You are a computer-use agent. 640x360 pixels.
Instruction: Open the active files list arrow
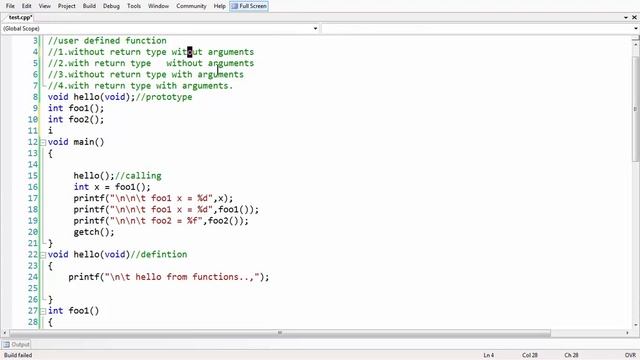tap(626, 18)
